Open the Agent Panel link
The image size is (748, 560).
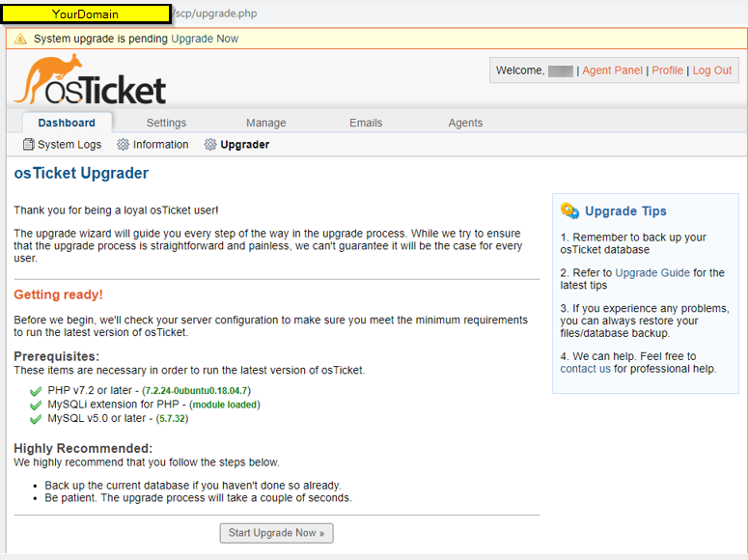(612, 70)
